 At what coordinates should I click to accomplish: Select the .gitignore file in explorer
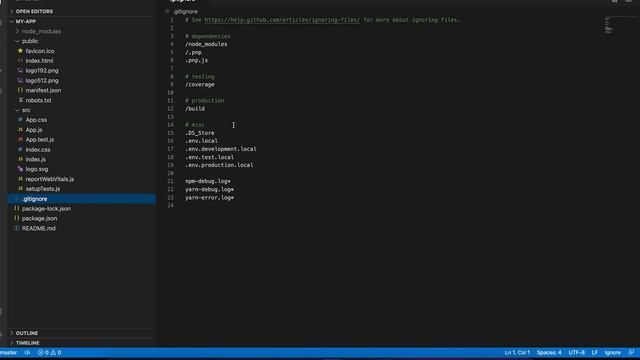(82, 199)
